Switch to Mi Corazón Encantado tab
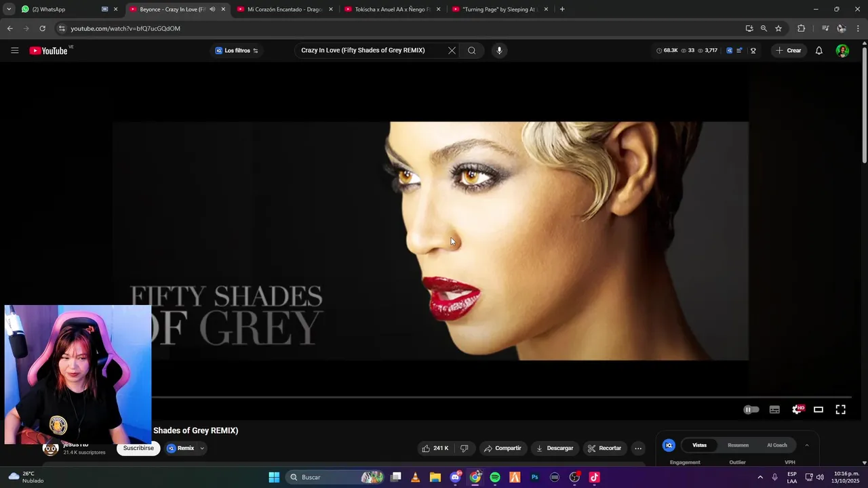Viewport: 868px width, 488px height. [285, 9]
